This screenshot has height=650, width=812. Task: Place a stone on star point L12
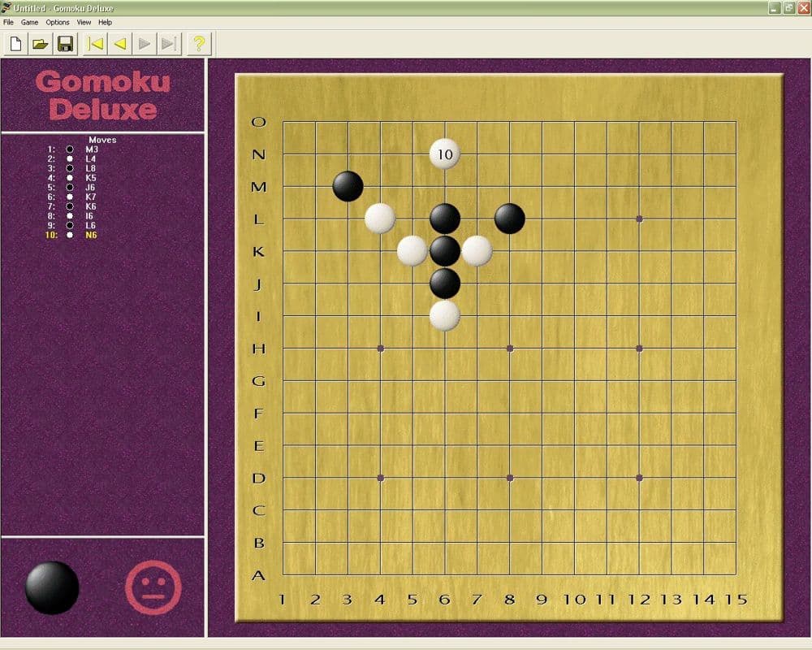[x=639, y=219]
